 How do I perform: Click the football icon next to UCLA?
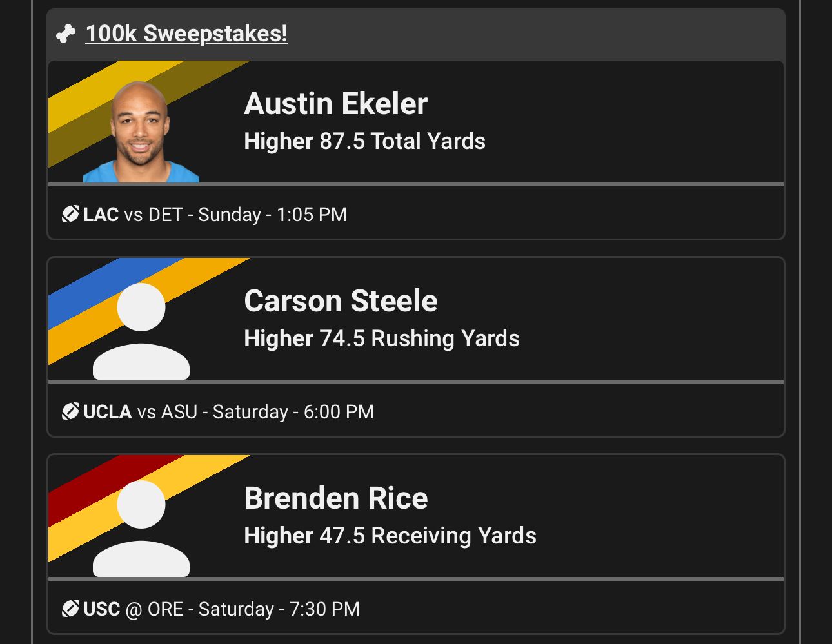pos(70,411)
